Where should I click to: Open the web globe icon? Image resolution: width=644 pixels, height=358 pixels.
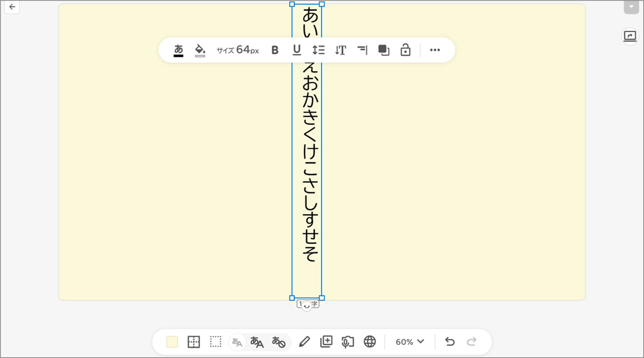[370, 342]
